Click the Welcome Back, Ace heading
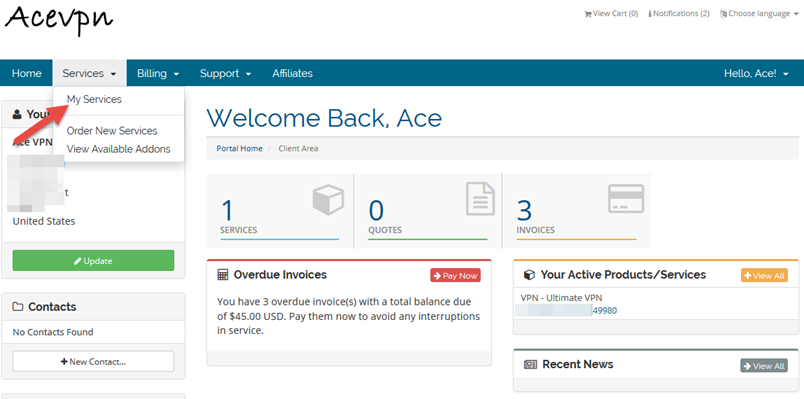Screen dimensions: 804x399 click(324, 118)
